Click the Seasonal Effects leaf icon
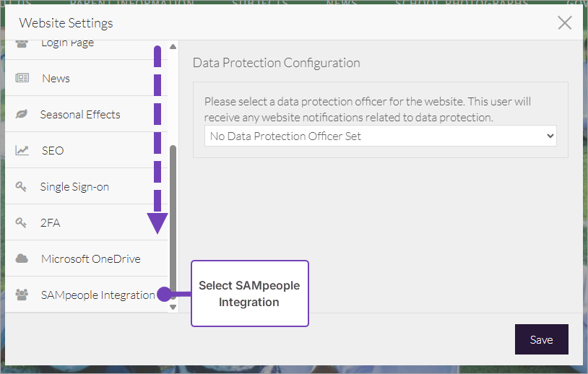Viewport: 588px width, 374px height. (22, 114)
